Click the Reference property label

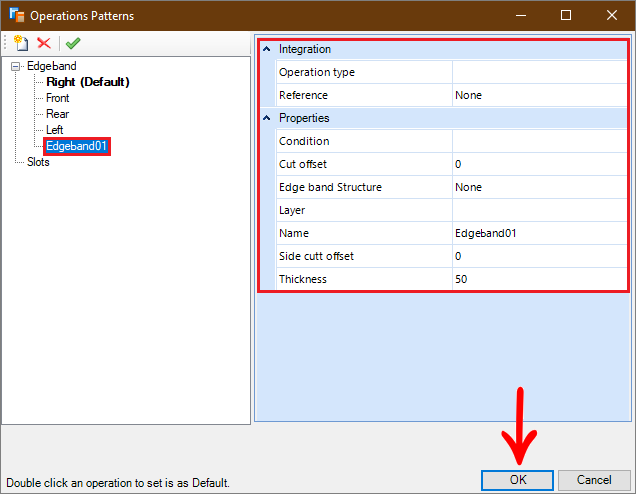pyautogui.click(x=303, y=95)
